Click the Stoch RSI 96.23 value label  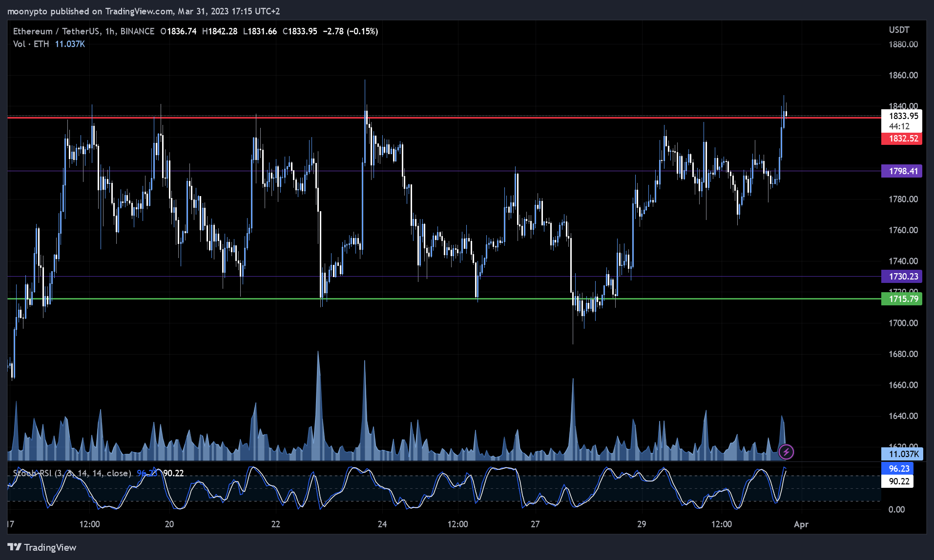(x=897, y=469)
